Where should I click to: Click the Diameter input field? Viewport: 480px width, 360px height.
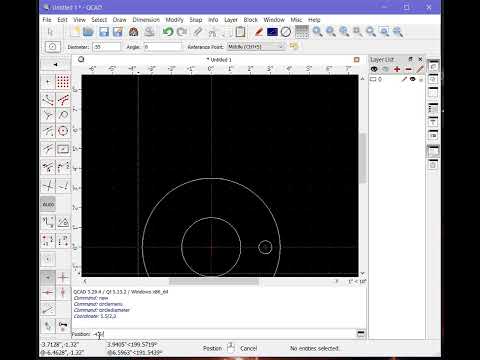106,47
